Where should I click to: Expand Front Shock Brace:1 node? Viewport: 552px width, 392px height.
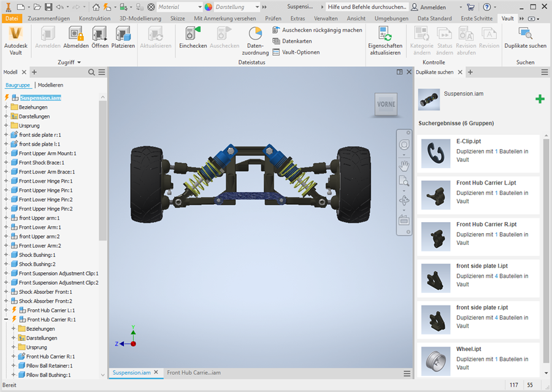click(6, 163)
